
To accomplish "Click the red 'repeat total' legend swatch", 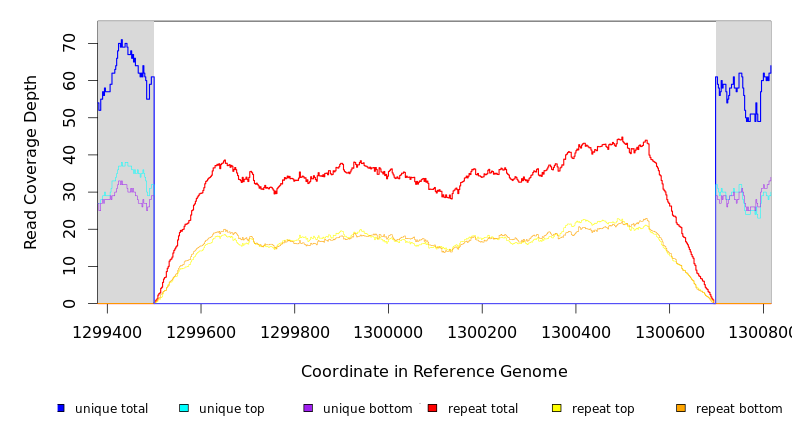I will [x=432, y=408].
